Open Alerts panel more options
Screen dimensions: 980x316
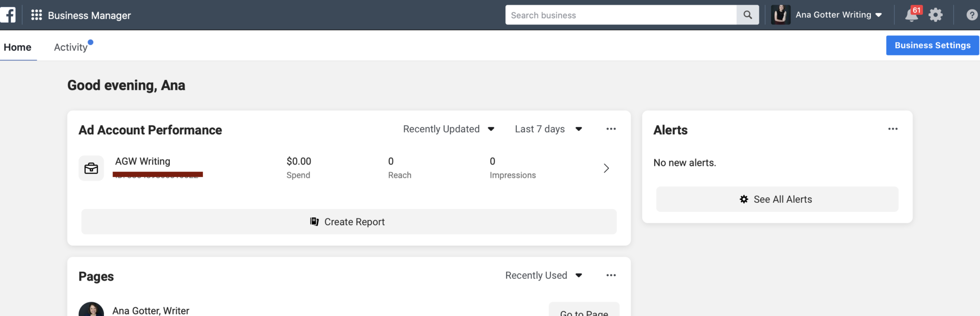point(893,129)
